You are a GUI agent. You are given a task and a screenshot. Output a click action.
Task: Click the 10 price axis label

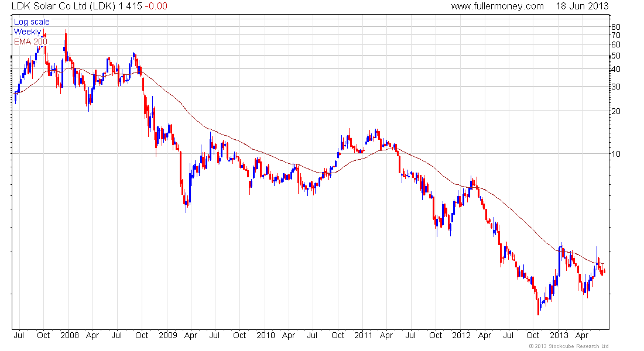click(x=616, y=154)
